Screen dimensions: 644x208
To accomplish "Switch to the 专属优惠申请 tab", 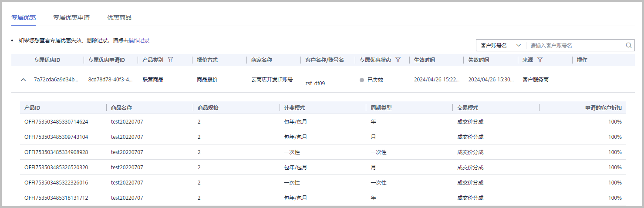I will pos(71,17).
